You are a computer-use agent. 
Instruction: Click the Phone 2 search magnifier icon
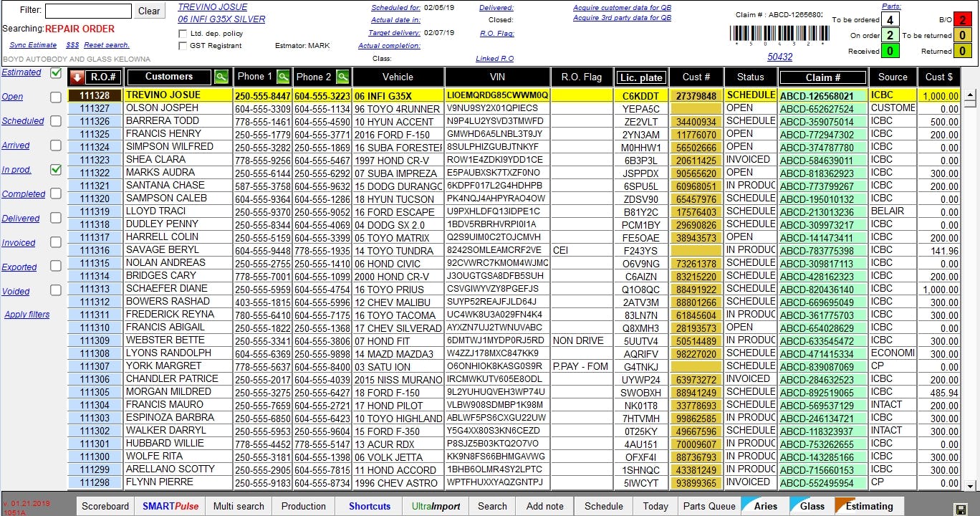point(343,77)
